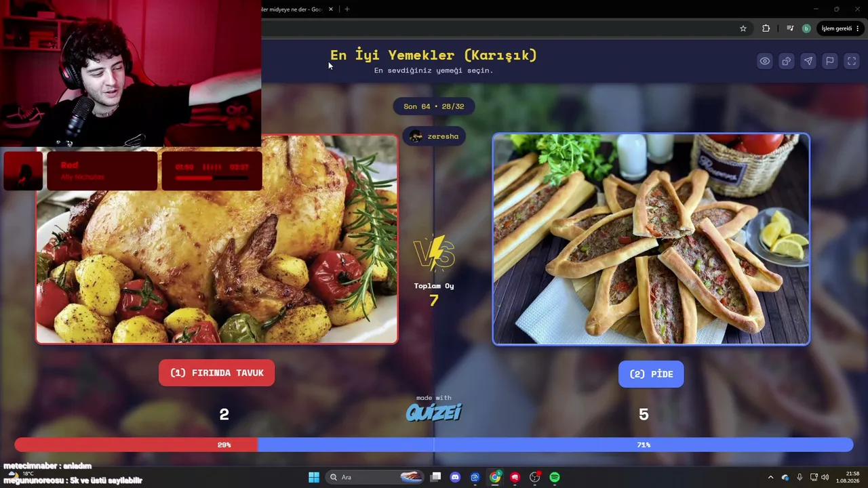Open Spotify from the taskbar

[x=555, y=477]
